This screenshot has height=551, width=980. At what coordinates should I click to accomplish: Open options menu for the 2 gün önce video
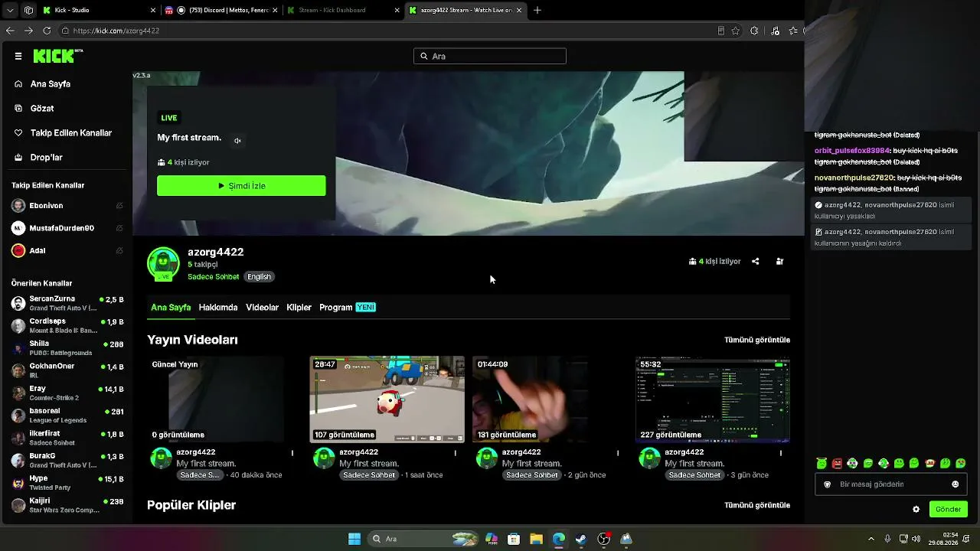pos(618,453)
